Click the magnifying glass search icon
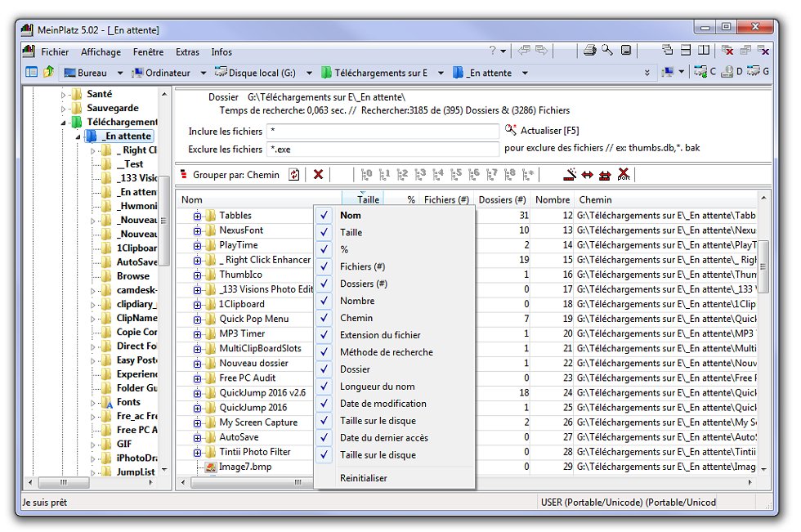Screen dimensions: 801x532 tap(606, 50)
